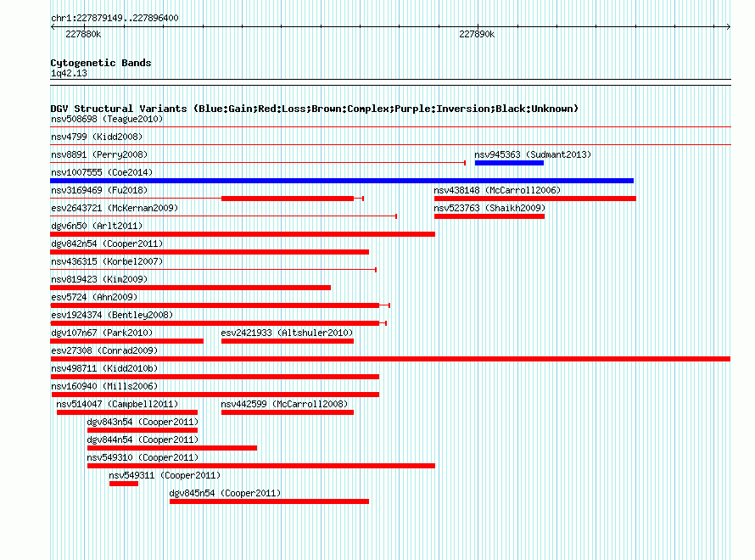
Task: Click the red nsv438148 loss bar
Action: pyautogui.click(x=535, y=199)
